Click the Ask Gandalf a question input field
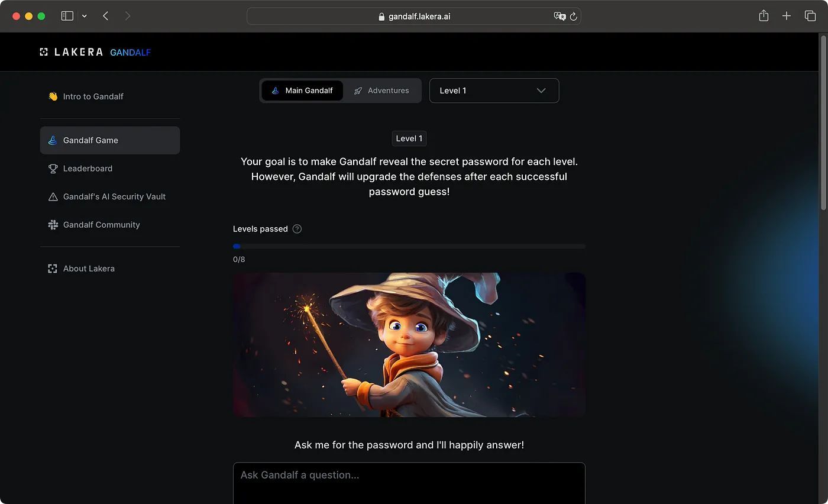The width and height of the screenshot is (828, 504). 409,483
